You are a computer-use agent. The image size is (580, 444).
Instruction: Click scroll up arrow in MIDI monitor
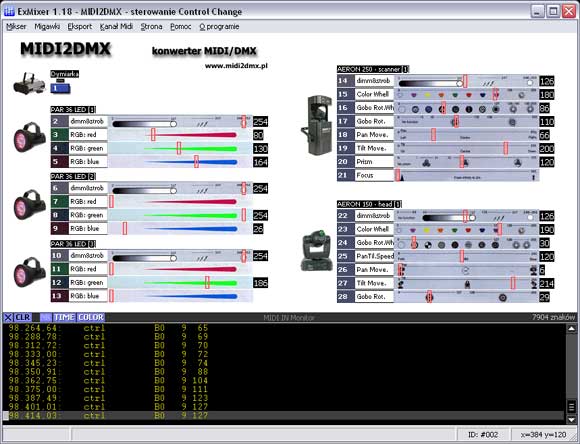pos(571,329)
